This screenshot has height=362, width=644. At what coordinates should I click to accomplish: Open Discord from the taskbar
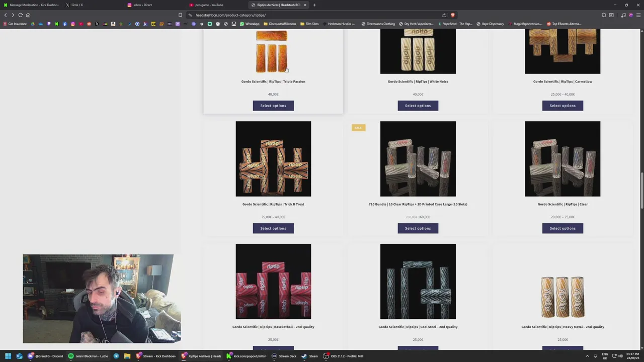click(46, 356)
